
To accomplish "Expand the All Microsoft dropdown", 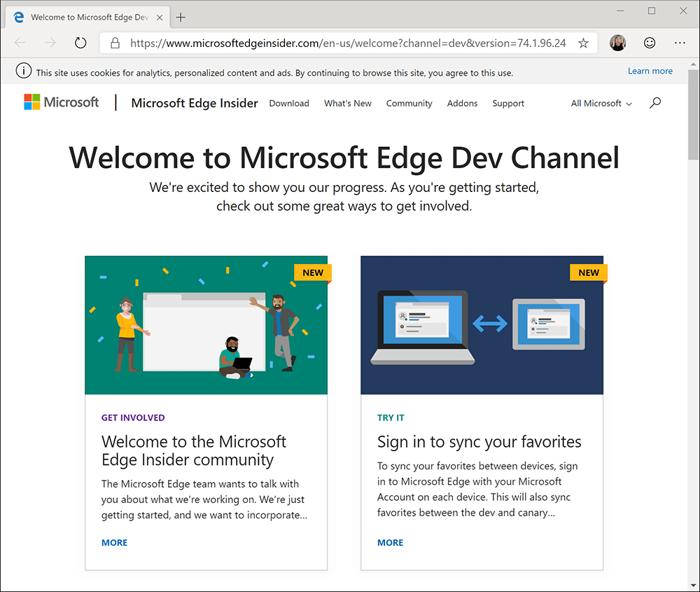I will (x=601, y=103).
